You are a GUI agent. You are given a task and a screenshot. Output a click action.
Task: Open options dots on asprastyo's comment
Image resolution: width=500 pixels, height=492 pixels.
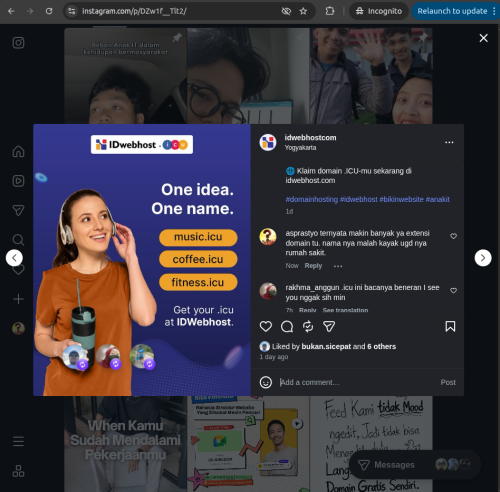coord(338,266)
